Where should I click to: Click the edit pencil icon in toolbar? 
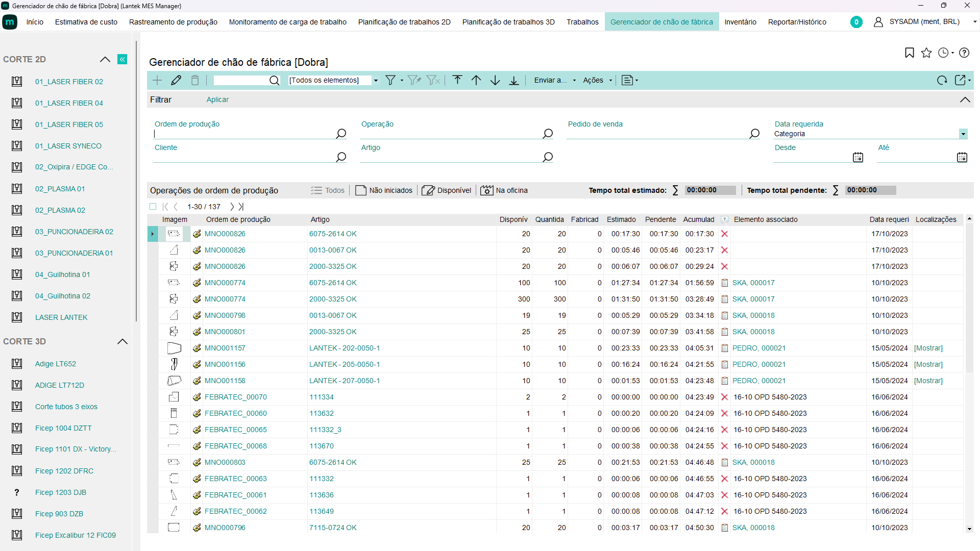[176, 80]
